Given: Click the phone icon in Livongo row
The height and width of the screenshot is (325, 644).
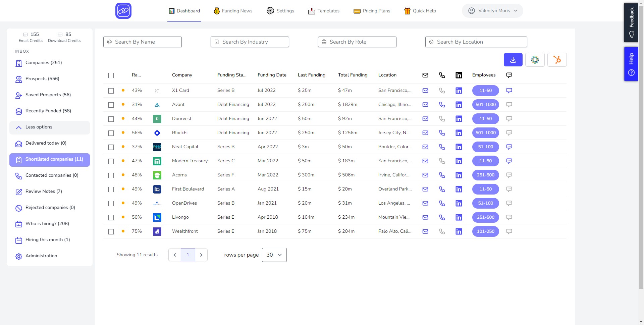Looking at the screenshot, I should point(442,217).
